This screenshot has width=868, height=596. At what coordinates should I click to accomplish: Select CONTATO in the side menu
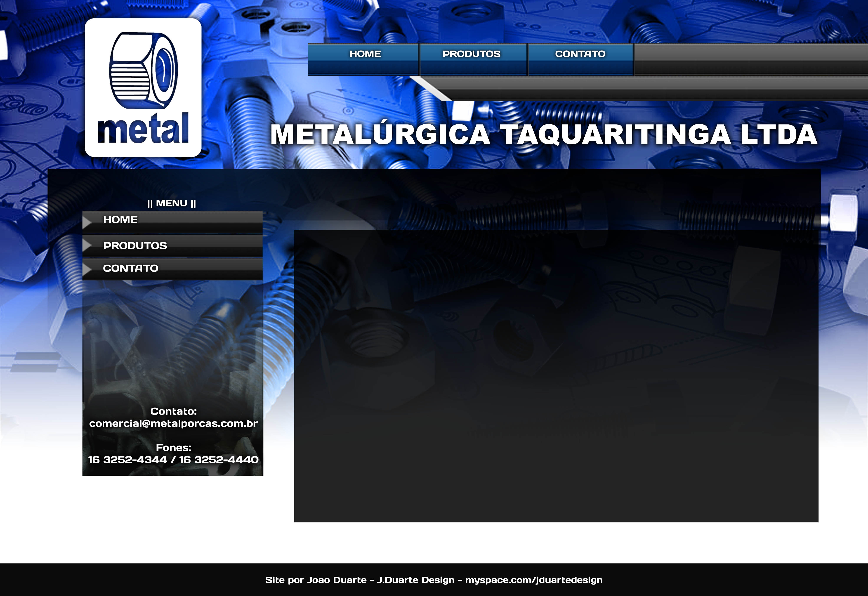(x=173, y=269)
